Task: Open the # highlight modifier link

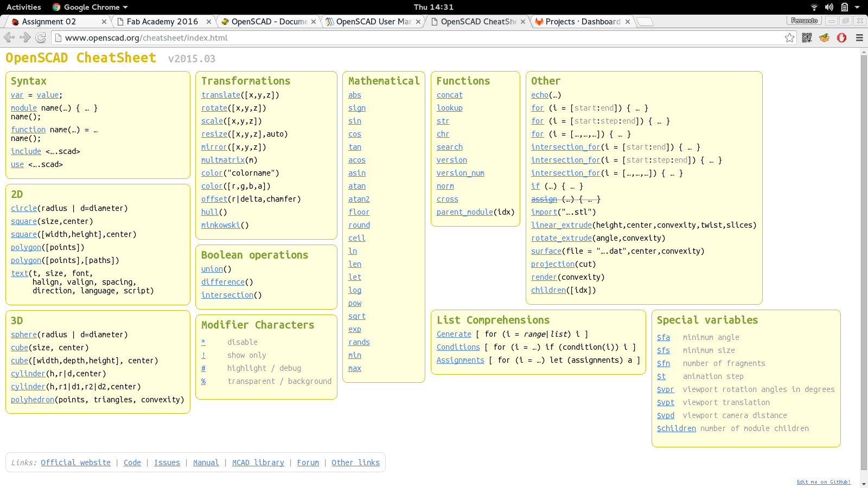Action: pos(203,368)
